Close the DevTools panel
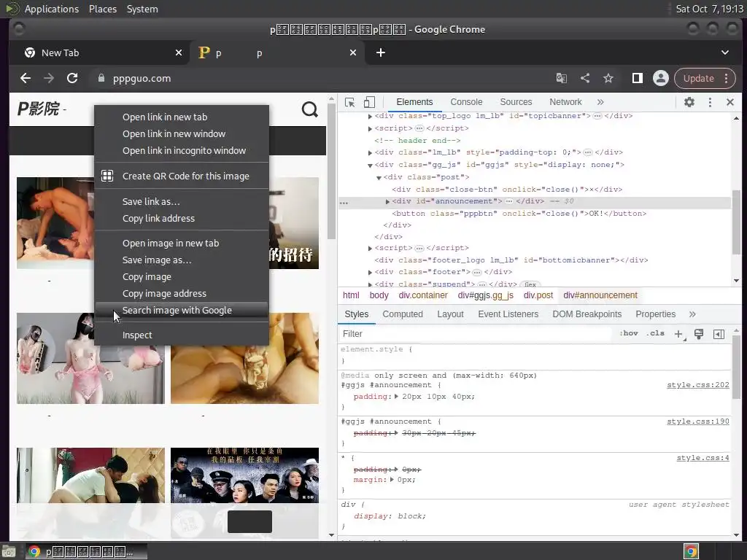Screen dimensions: 747x560 pos(729,102)
